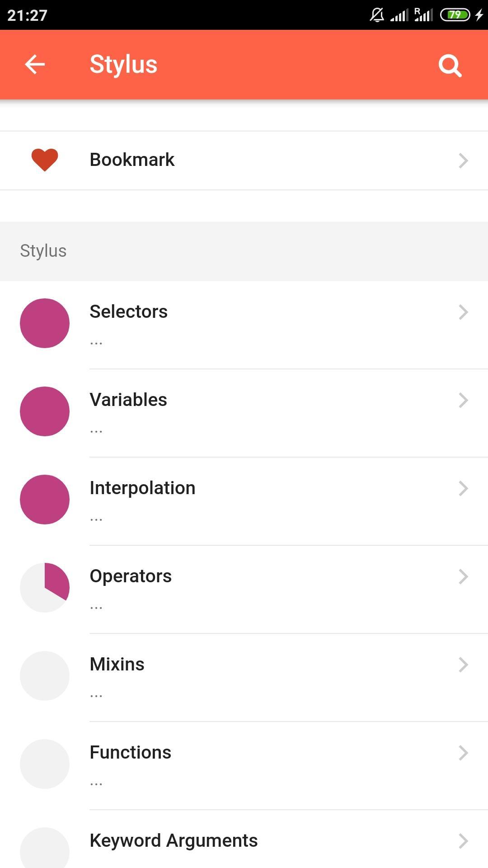The image size is (488, 868).
Task: Tap the Stylus section header
Action: point(43,251)
